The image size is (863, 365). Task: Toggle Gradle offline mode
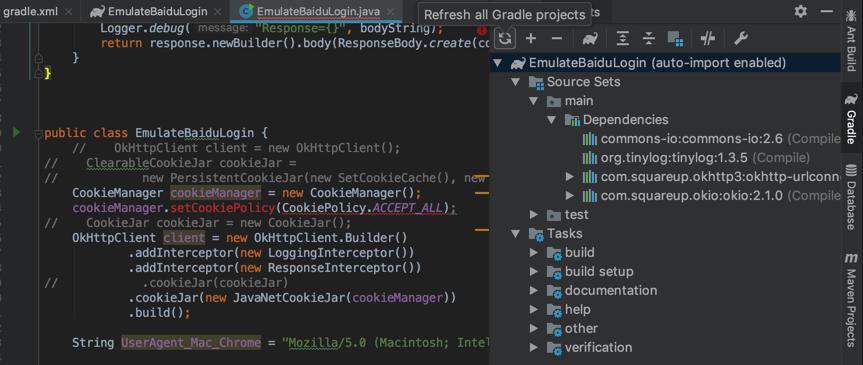(x=708, y=39)
